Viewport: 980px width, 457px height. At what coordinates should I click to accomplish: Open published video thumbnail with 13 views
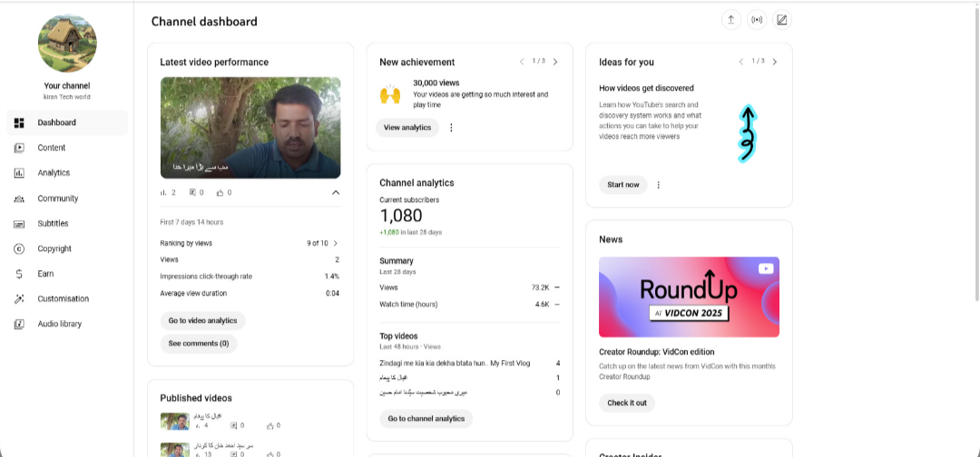pos(175,450)
